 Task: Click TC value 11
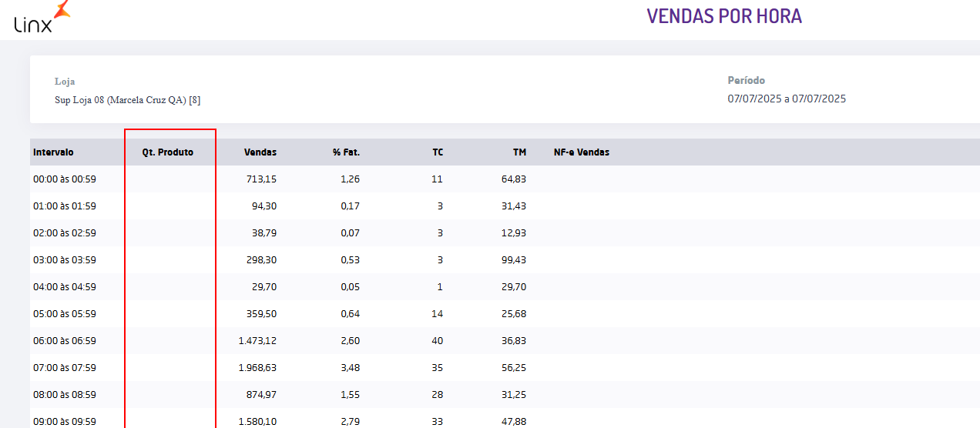438,179
